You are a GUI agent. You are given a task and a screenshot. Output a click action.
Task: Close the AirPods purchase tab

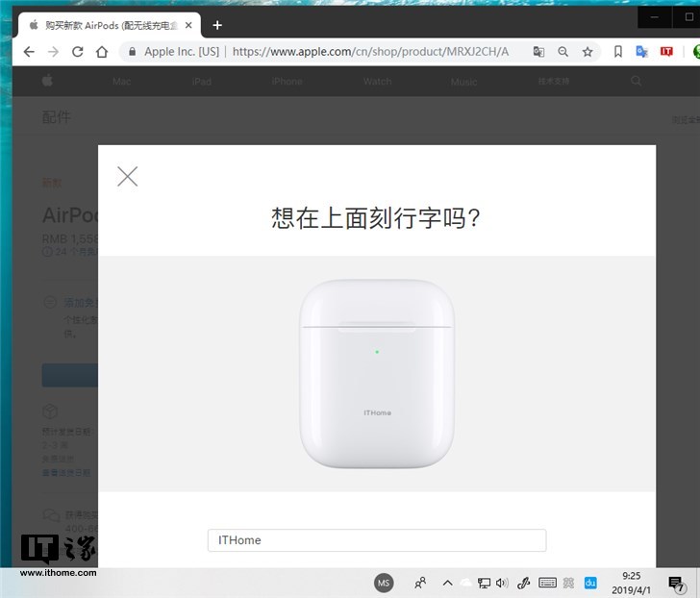pyautogui.click(x=188, y=25)
